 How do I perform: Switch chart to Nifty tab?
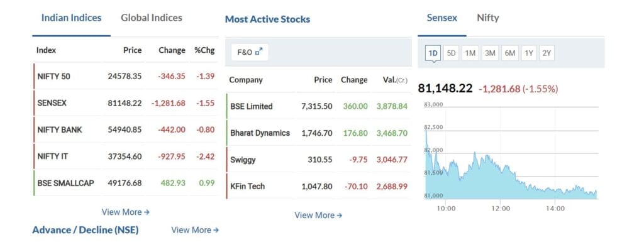click(x=487, y=18)
